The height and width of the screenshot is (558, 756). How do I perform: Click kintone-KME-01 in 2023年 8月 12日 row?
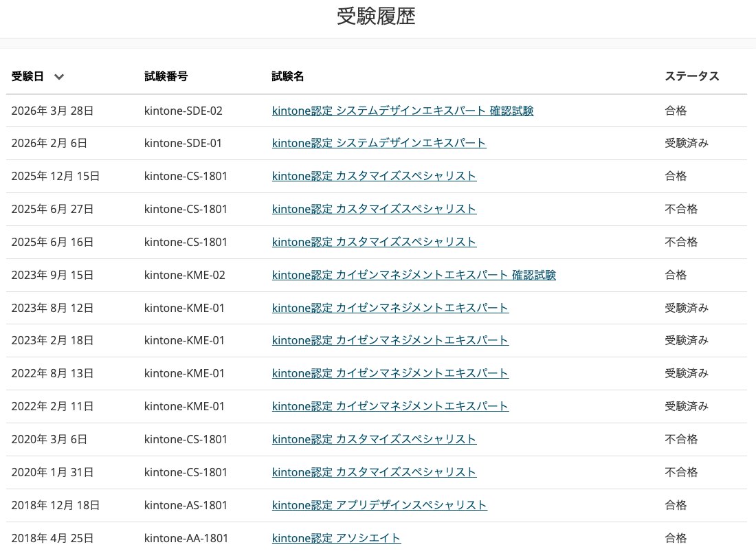tap(184, 308)
